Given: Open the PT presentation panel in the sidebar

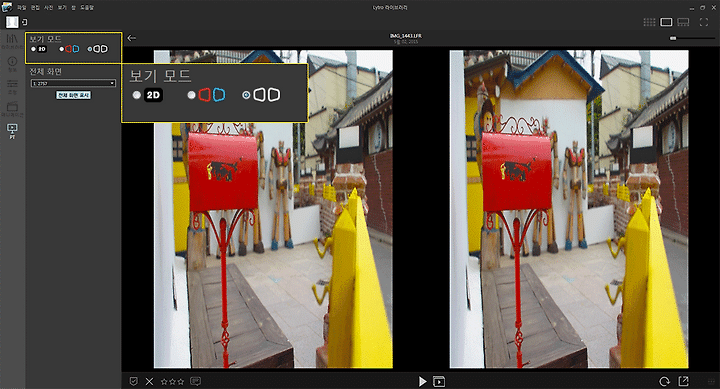Looking at the screenshot, I should tap(12, 131).
